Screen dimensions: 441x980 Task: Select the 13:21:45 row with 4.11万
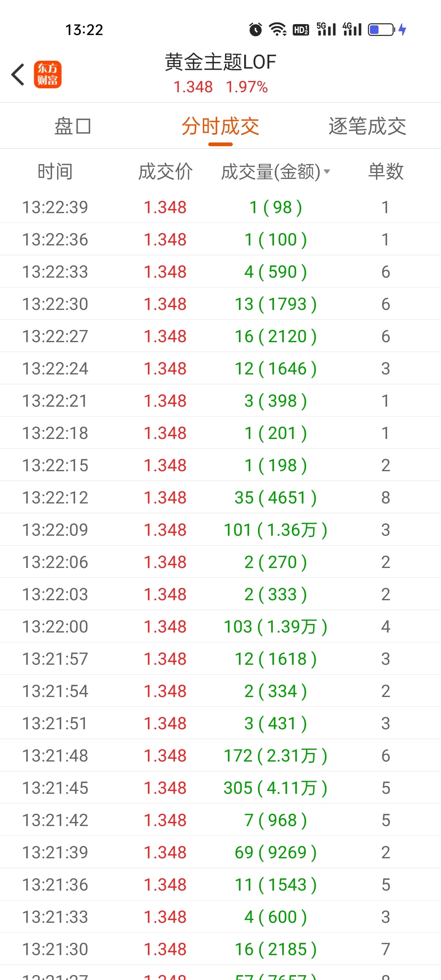point(220,788)
